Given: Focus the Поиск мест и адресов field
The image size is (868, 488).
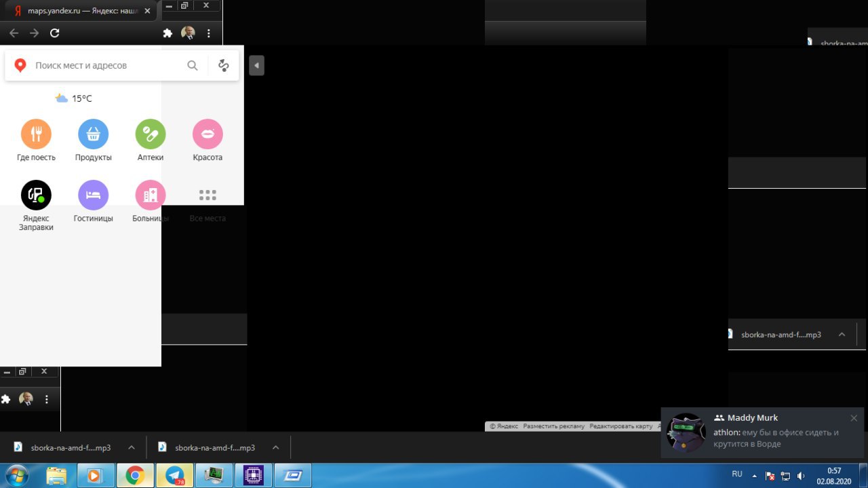Looking at the screenshot, I should pyautogui.click(x=108, y=66).
